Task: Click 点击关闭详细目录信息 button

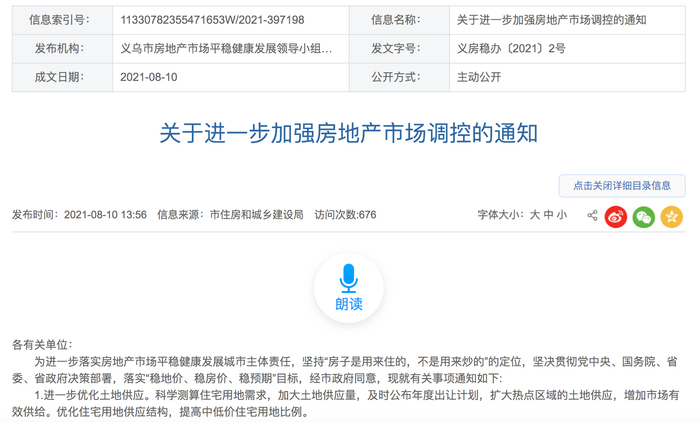Action: coord(622,186)
